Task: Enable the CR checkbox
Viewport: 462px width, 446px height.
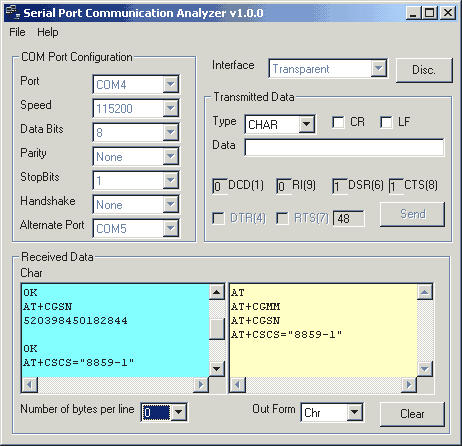Action: coord(338,122)
